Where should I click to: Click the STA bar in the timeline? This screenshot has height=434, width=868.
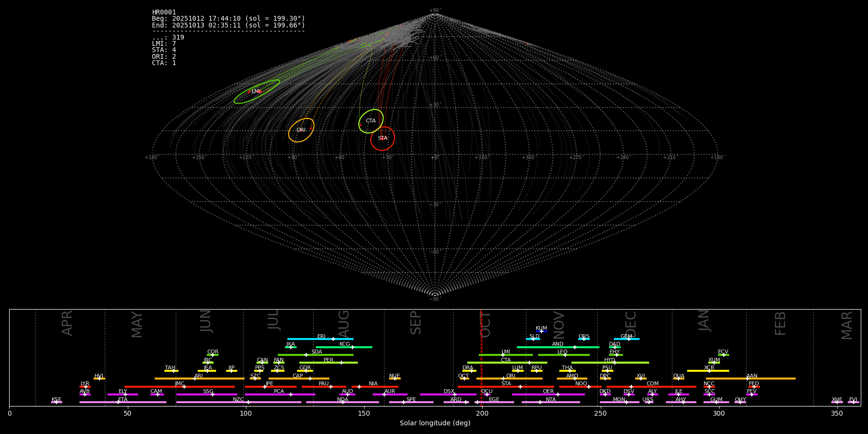point(506,386)
